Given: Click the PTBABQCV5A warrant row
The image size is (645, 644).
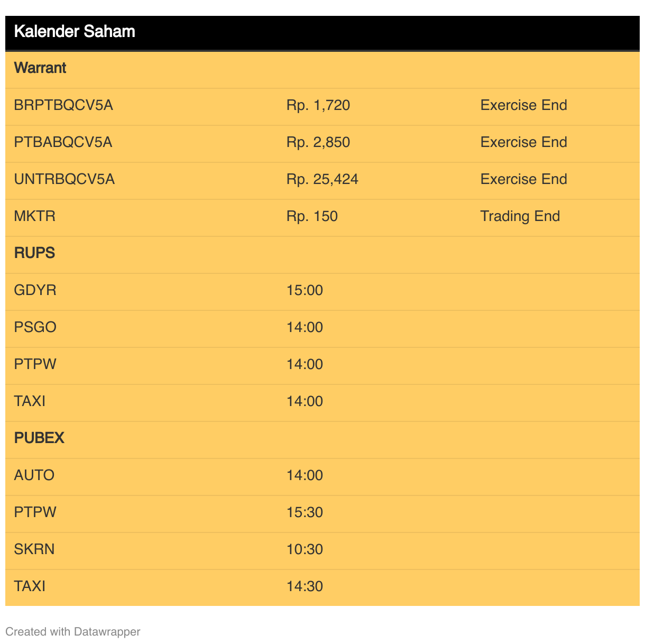Looking at the screenshot, I should 322,142.
